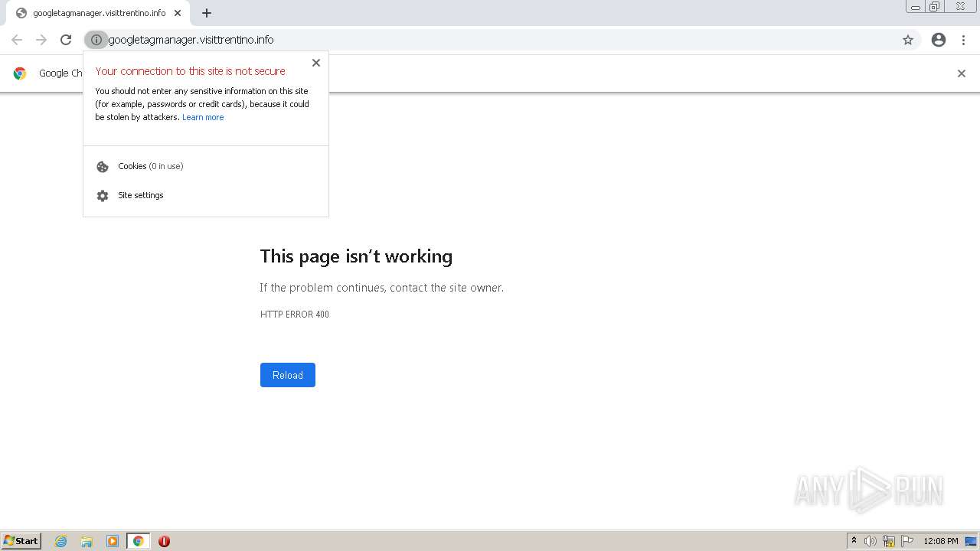Click the Chrome logo in the infobar
This screenshot has width=980, height=551.
[20, 73]
